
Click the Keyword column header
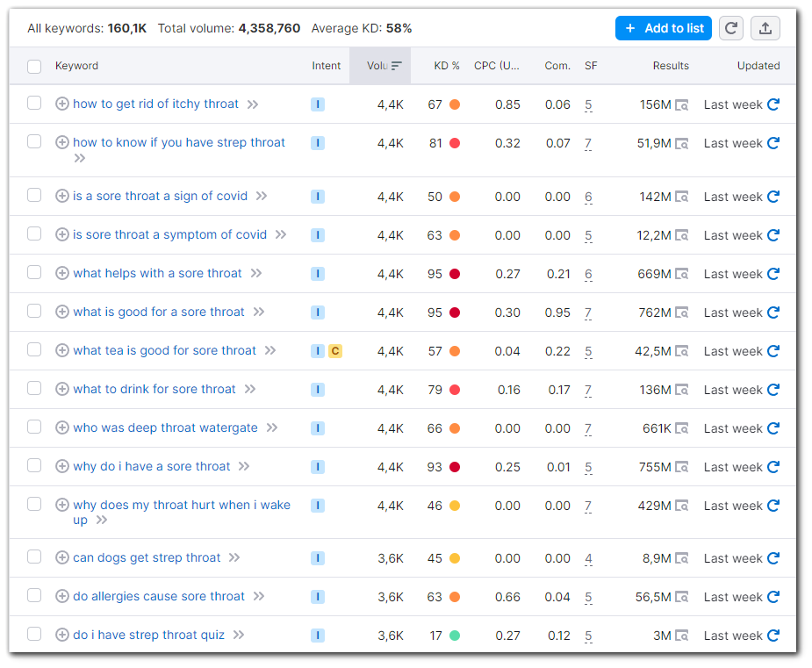pyautogui.click(x=76, y=66)
